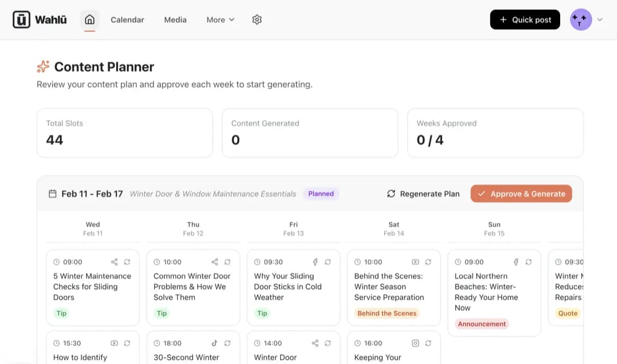Click the Approve & Generate button
This screenshot has width=617, height=364.
[x=521, y=193]
